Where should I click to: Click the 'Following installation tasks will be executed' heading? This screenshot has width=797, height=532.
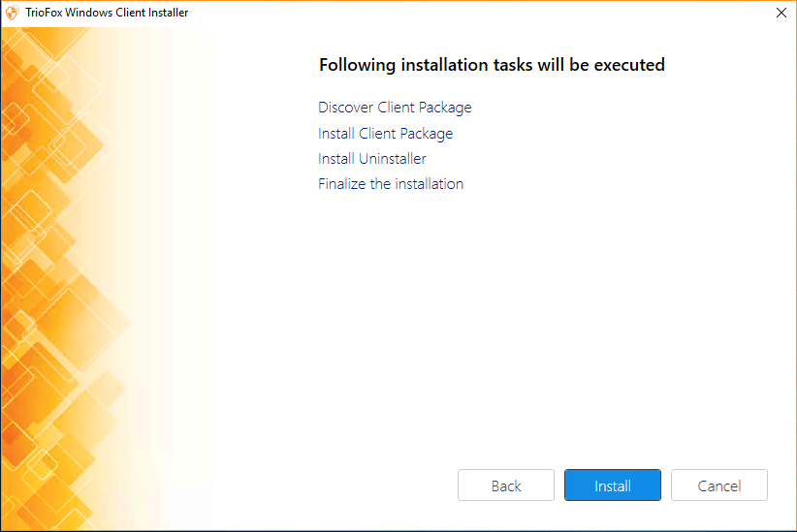coord(492,65)
